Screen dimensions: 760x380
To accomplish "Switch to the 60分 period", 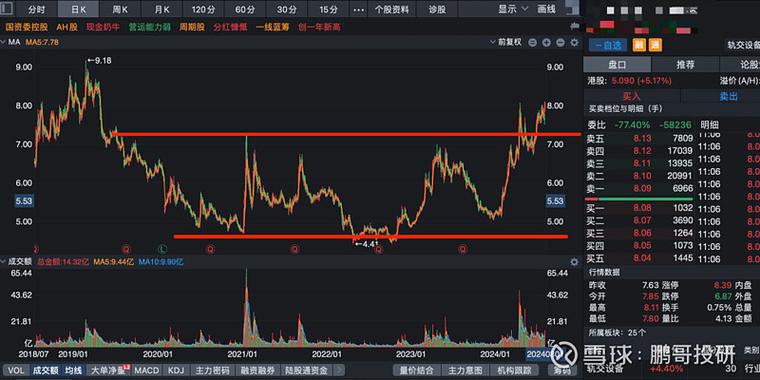I will [x=245, y=9].
